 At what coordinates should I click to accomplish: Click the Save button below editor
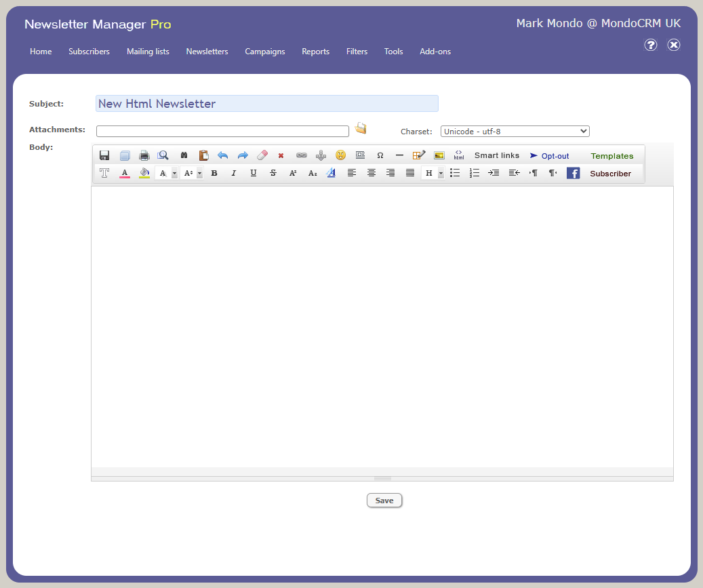coord(384,500)
